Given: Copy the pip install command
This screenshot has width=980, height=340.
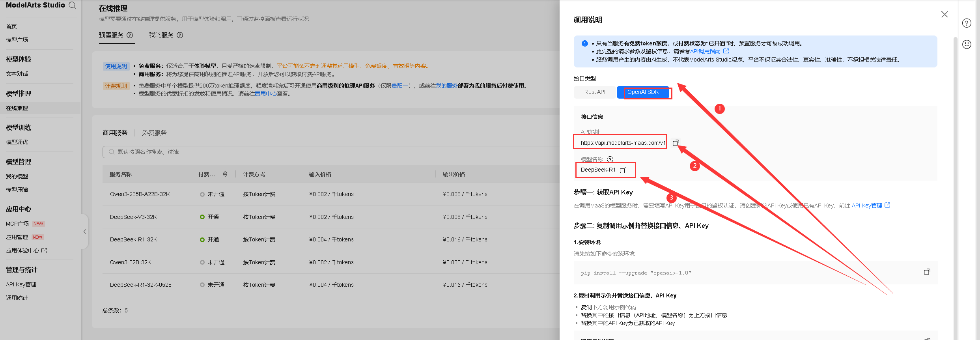Looking at the screenshot, I should [927, 272].
